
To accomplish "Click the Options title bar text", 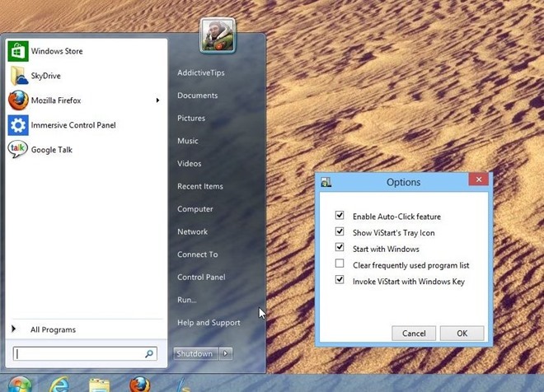I will 404,182.
